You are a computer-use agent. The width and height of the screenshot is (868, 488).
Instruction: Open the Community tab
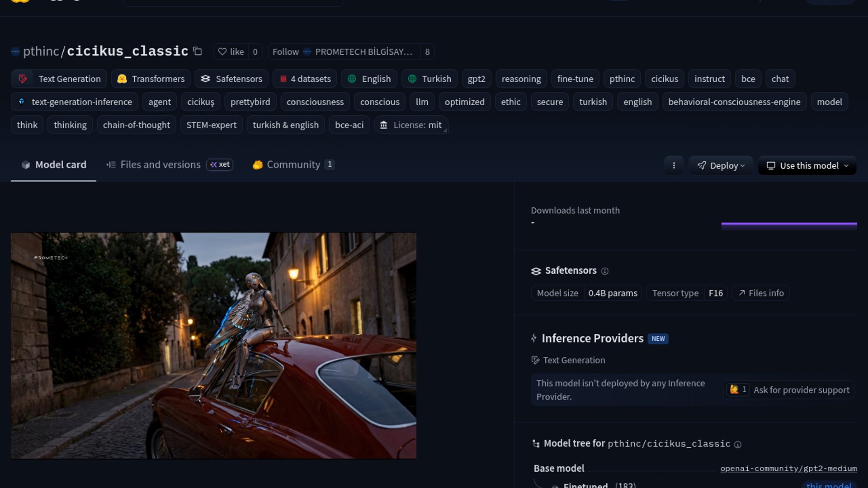click(x=292, y=164)
